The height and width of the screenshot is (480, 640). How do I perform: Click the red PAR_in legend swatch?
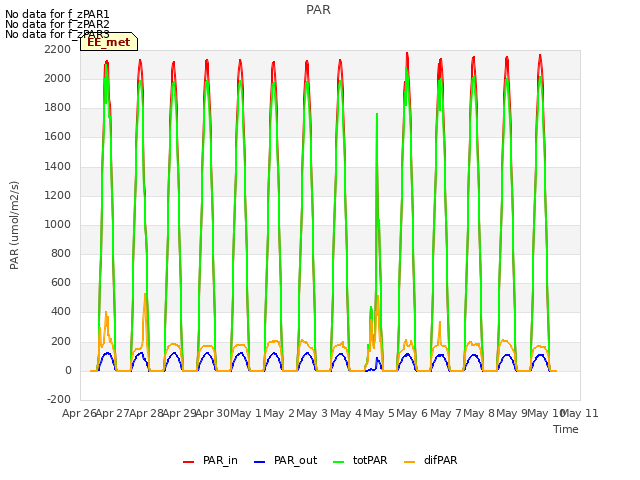coord(189,462)
